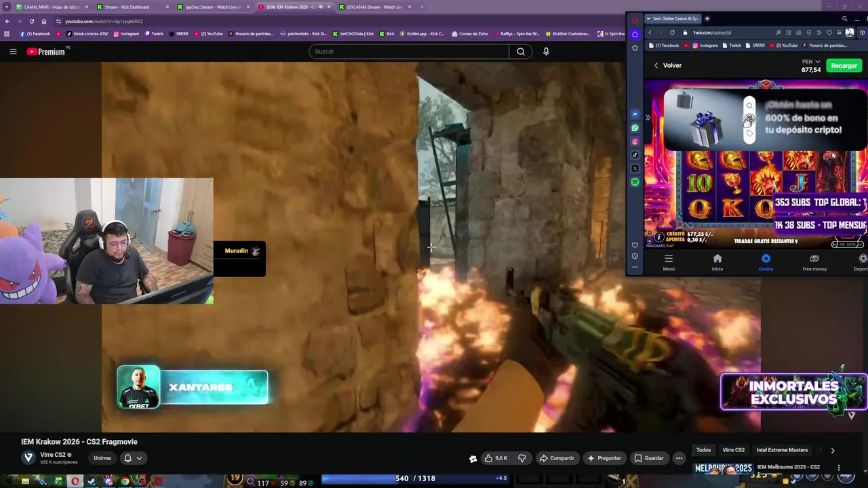Open Casino in 1win bottom navigation
The image size is (868, 488).
click(766, 262)
